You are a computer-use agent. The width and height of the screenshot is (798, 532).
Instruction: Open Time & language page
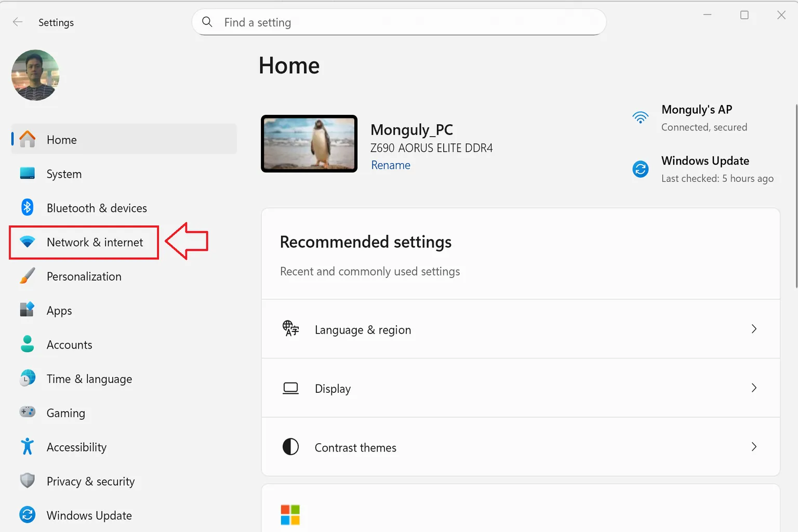pos(124,379)
